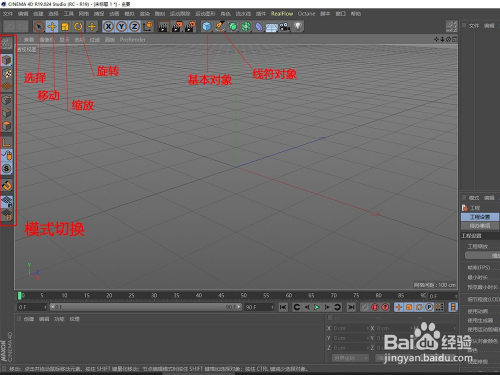
Task: Toggle Tweak mode mouse icon
Action: click(7, 156)
